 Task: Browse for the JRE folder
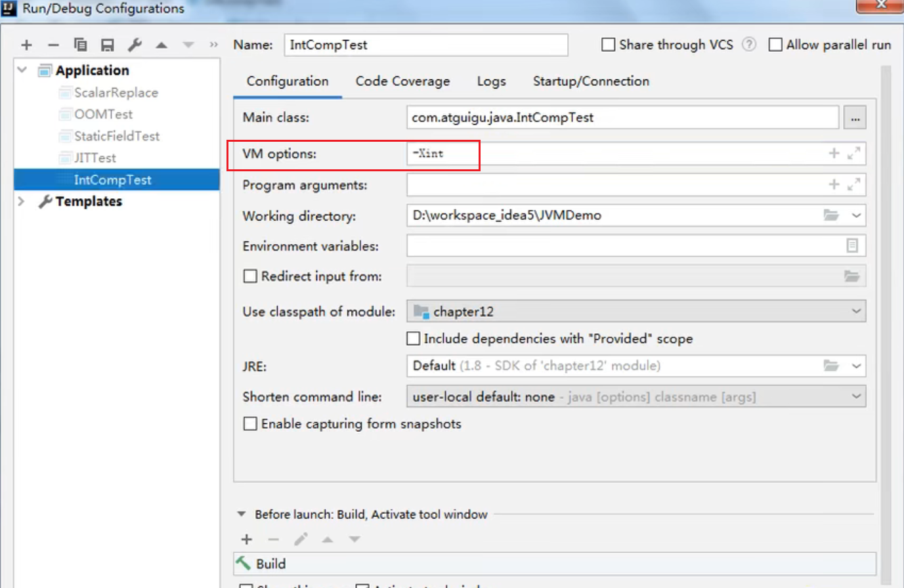[831, 366]
